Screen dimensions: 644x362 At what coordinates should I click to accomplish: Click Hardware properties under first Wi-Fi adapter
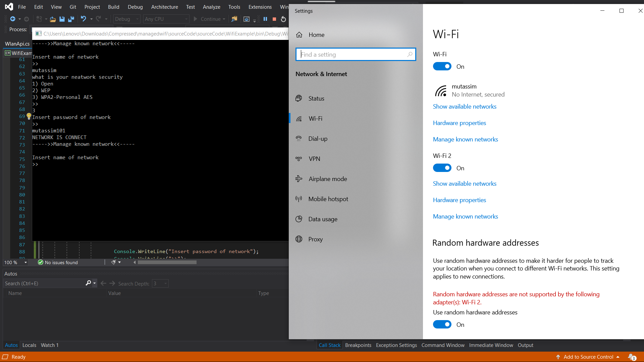[459, 123]
